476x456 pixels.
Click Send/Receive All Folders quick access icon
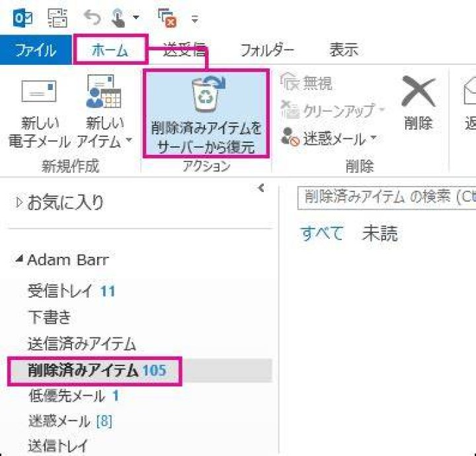point(58,18)
